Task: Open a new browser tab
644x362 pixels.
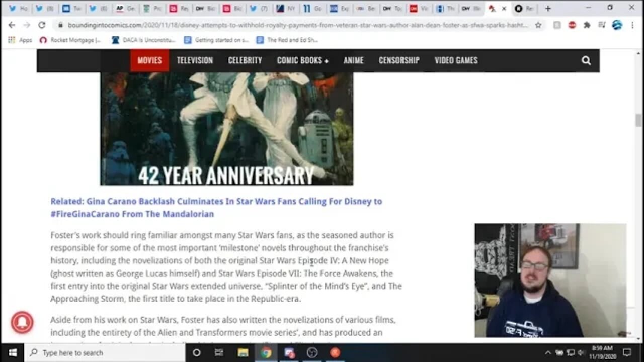Action: coord(548,8)
